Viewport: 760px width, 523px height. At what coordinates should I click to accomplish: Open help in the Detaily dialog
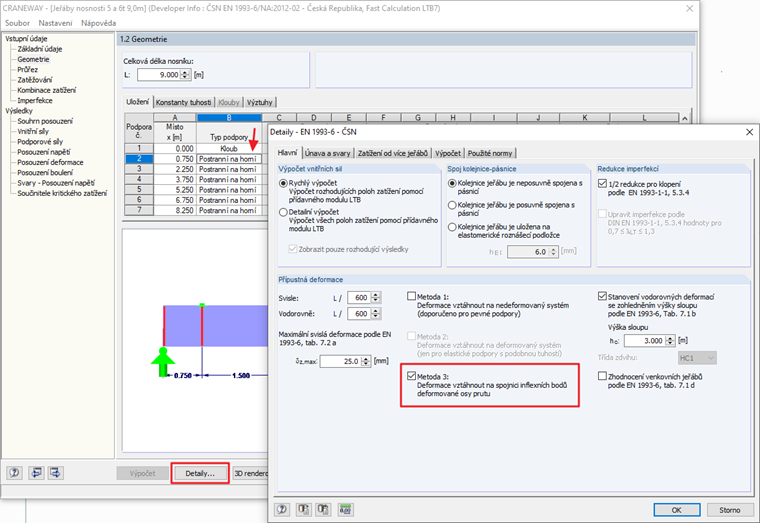coord(282,509)
